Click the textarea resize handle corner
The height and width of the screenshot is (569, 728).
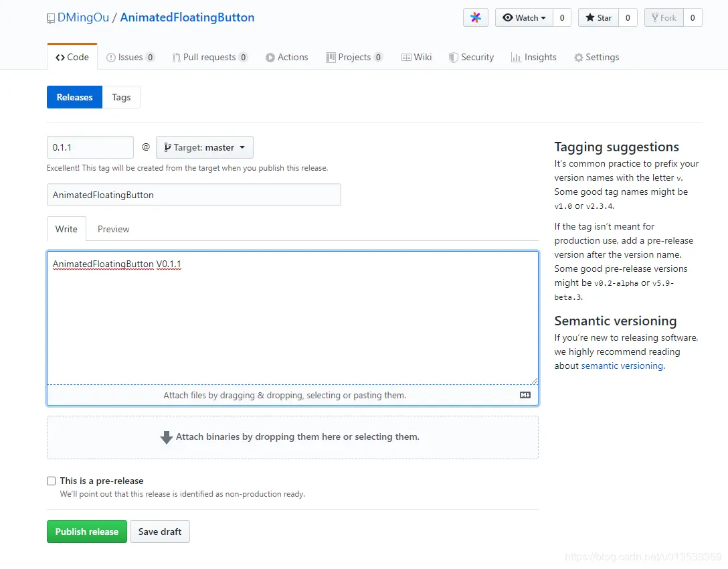(x=535, y=381)
